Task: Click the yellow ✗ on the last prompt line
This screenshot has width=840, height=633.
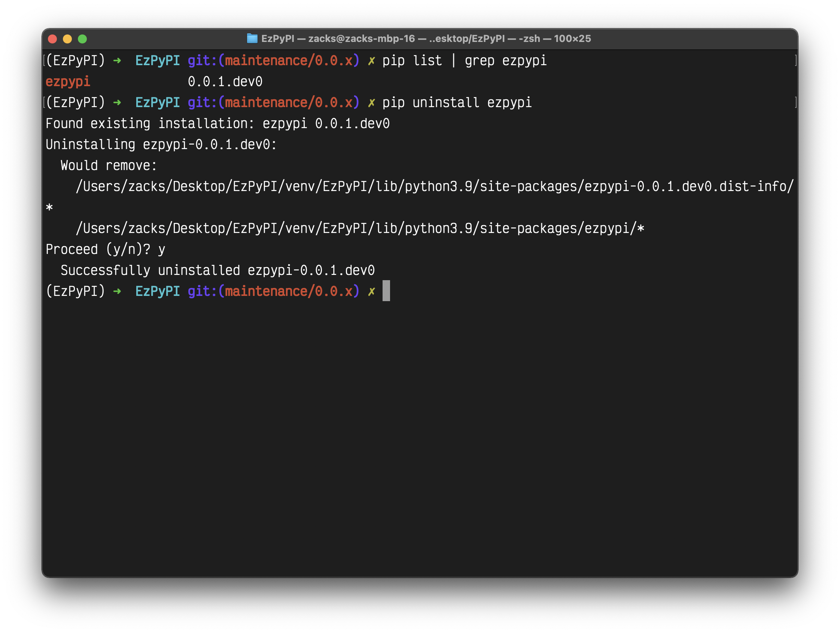Action: click(371, 291)
